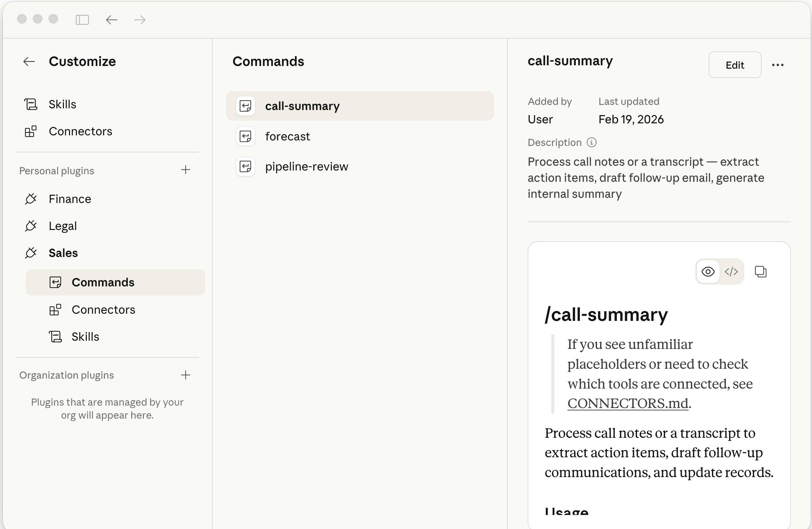The width and height of the screenshot is (812, 529).
Task: Select Commands under the Sales plugin
Action: 103,282
